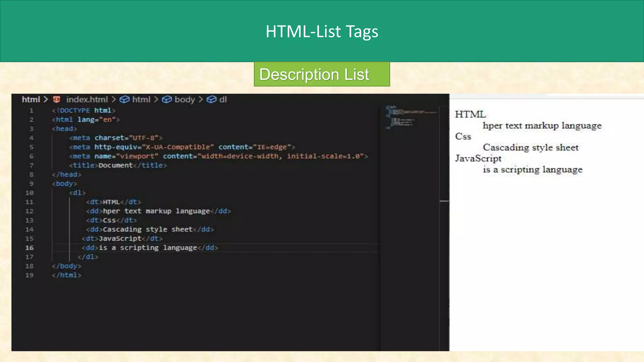The height and width of the screenshot is (362, 644).
Task: Click 'JavaScript' inside the dt tag in code
Action: coord(120,239)
